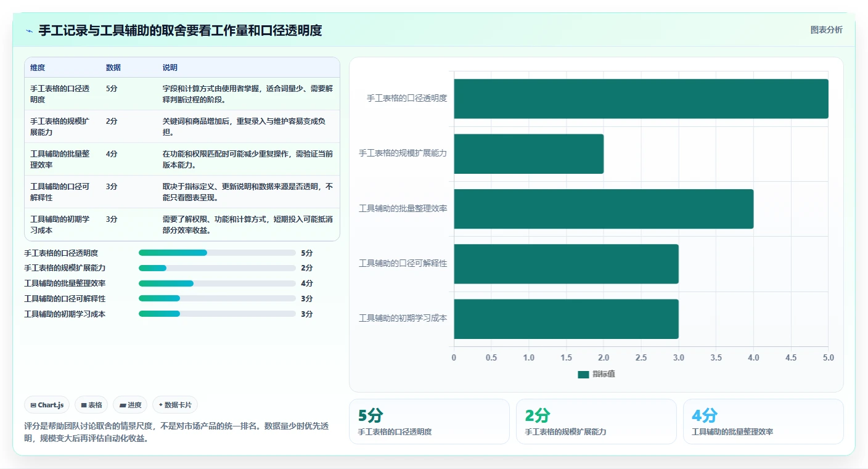Click the 5分 label beside the first progress bar
The image size is (868, 469).
[x=307, y=253]
